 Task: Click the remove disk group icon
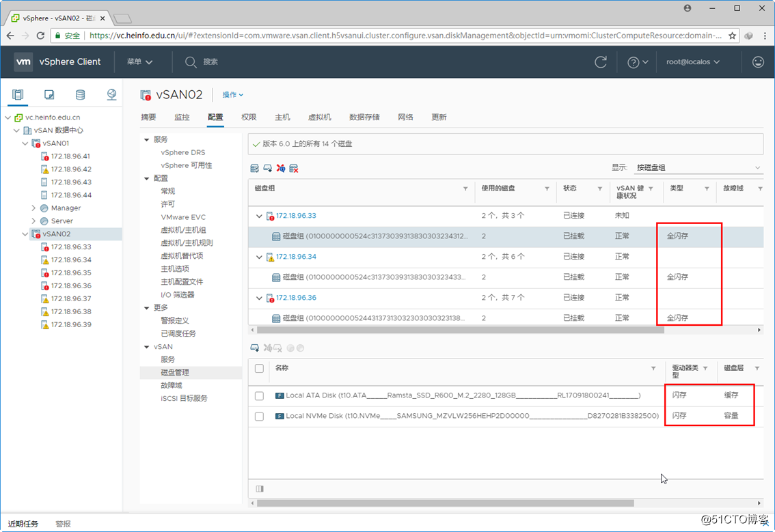294,169
